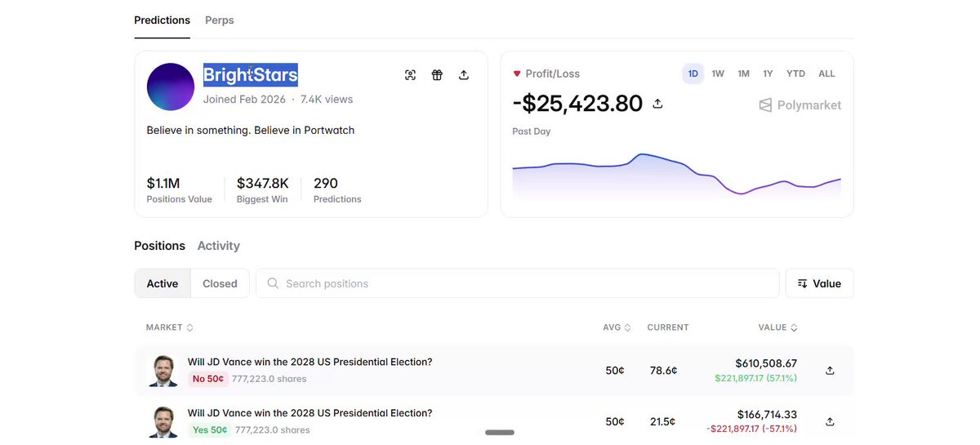Click the 290 Predictions stat
Image resolution: width=980 pixels, height=445 pixels.
pyautogui.click(x=337, y=189)
